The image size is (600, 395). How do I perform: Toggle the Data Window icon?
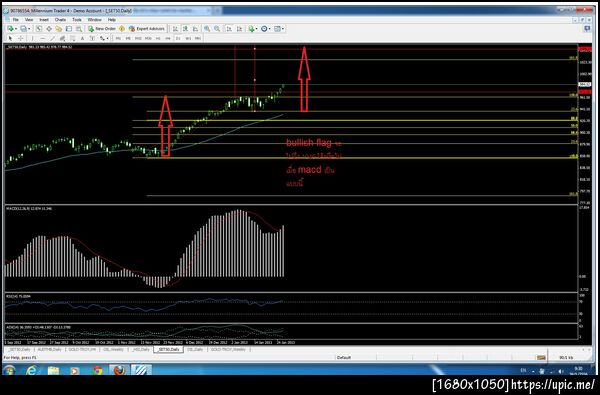pyautogui.click(x=49, y=29)
